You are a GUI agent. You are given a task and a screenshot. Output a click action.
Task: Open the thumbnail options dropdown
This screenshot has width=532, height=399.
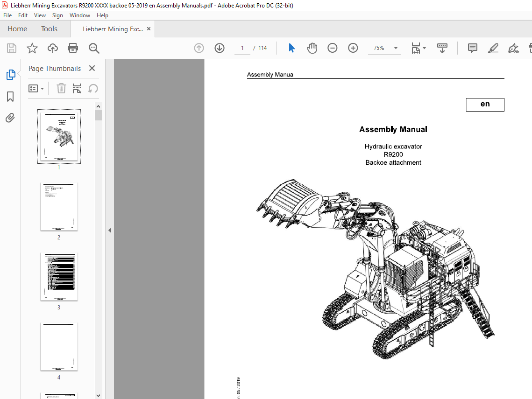[36, 88]
